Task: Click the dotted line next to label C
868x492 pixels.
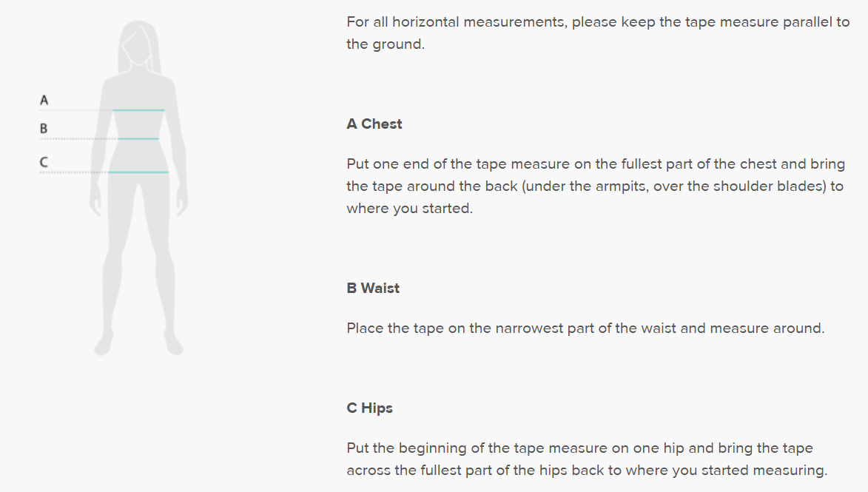Action: pos(74,172)
